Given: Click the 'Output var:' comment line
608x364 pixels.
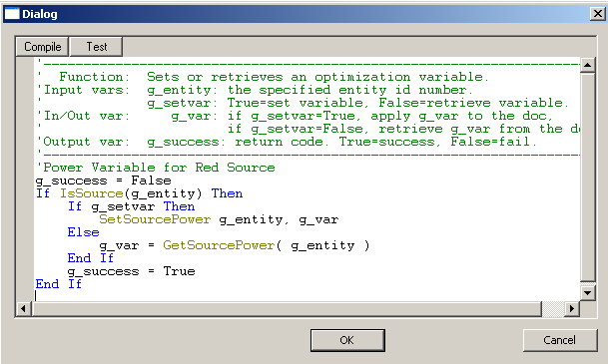Looking at the screenshot, I should tap(287, 142).
